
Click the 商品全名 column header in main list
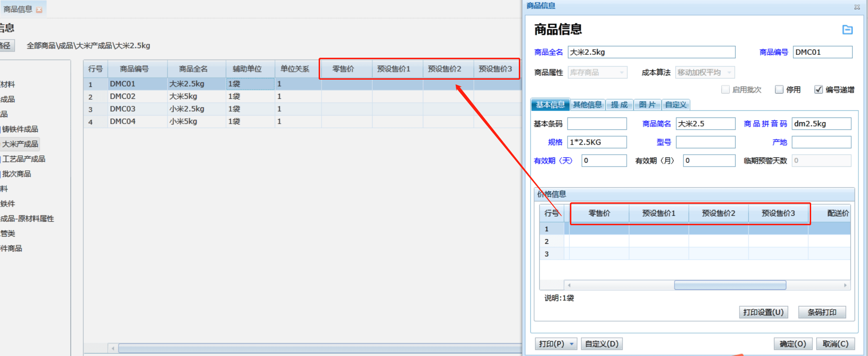[196, 69]
